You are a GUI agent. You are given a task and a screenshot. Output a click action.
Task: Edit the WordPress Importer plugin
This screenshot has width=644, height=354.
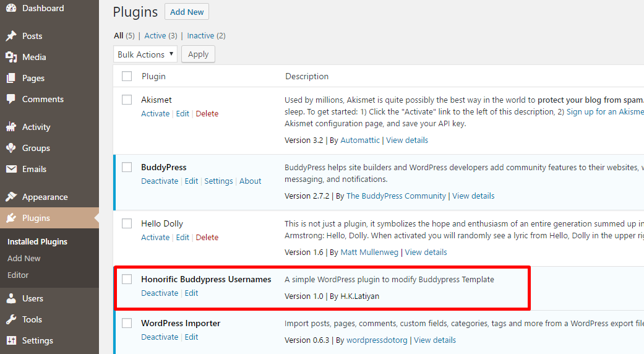pos(191,337)
